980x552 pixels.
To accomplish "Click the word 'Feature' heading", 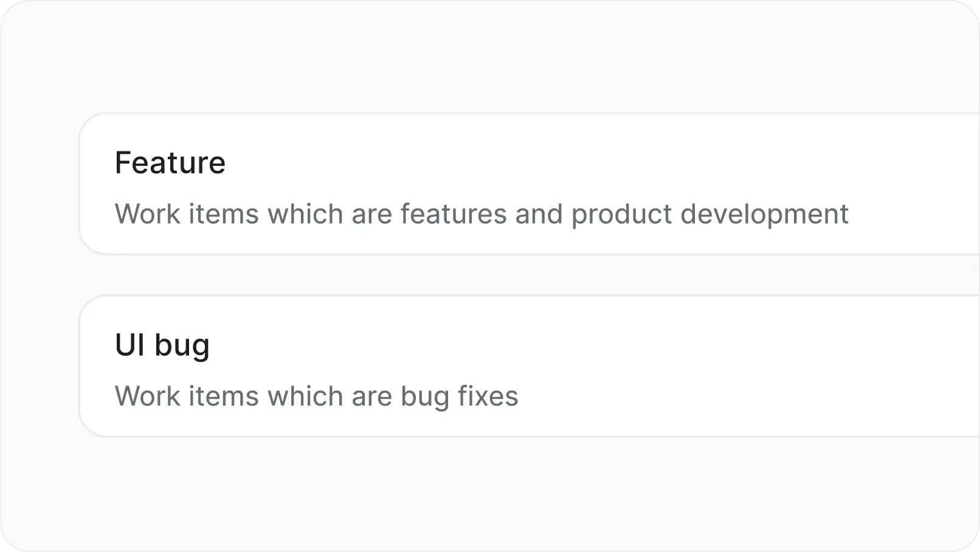I will point(170,162).
